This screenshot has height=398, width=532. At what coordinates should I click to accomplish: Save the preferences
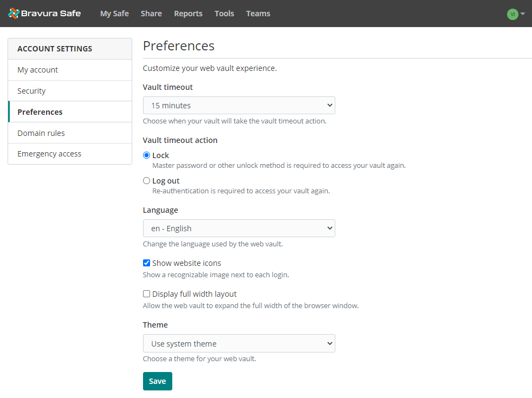click(x=157, y=381)
